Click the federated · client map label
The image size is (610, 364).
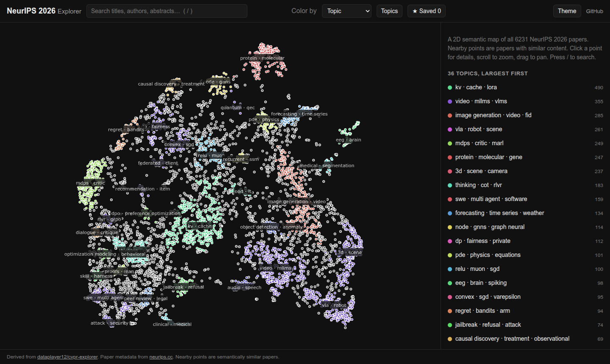coord(158,163)
